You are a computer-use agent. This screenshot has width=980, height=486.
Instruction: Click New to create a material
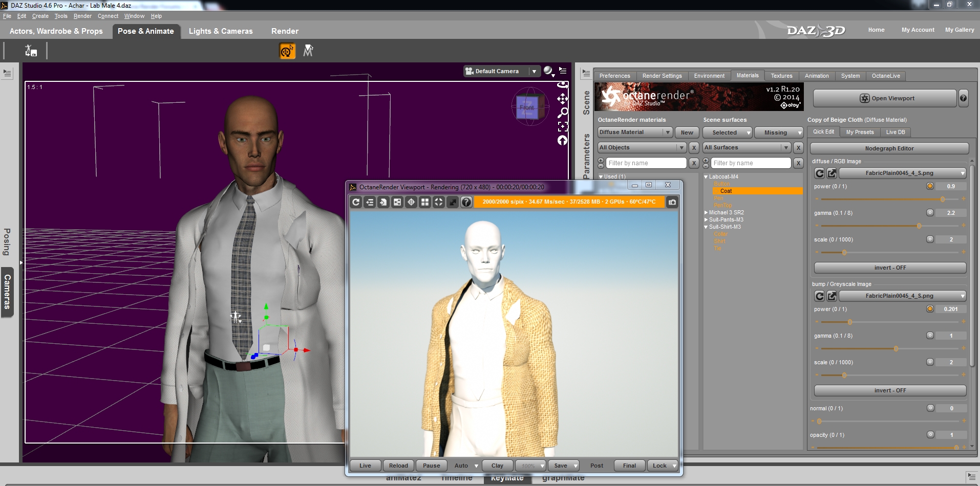[687, 132]
